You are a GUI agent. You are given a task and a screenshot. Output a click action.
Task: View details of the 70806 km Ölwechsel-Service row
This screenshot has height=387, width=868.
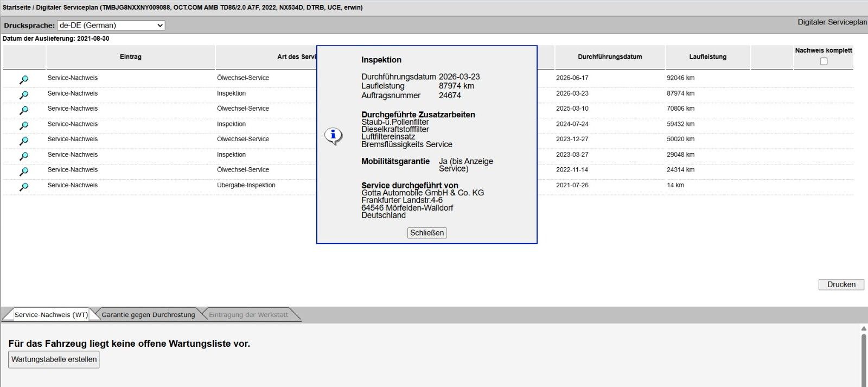[x=24, y=110]
